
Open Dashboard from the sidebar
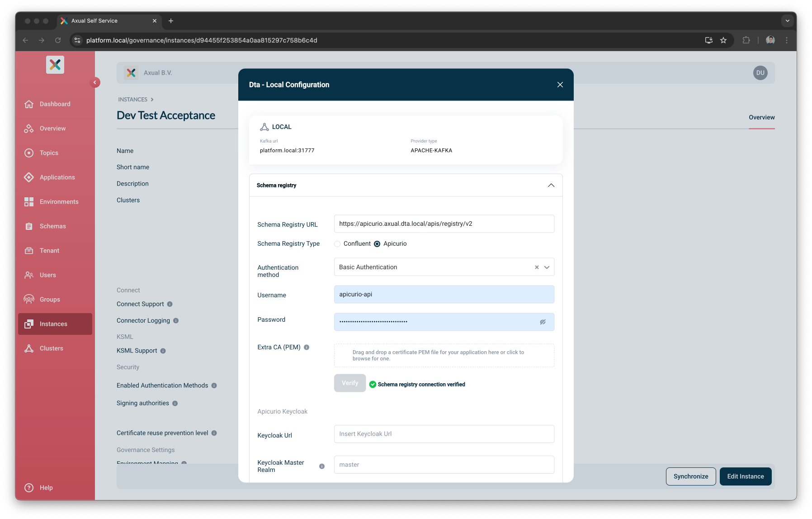pyautogui.click(x=55, y=104)
